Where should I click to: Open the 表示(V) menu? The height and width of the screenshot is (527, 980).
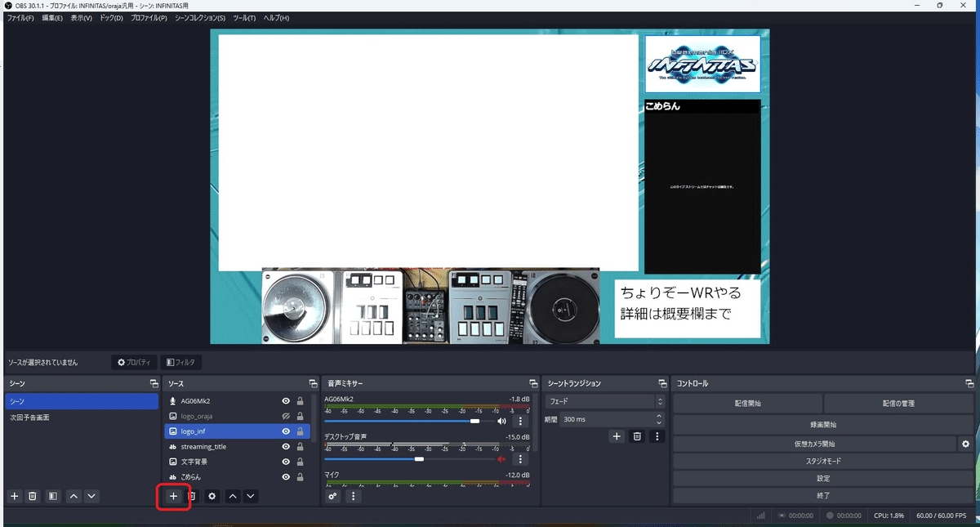coord(82,18)
